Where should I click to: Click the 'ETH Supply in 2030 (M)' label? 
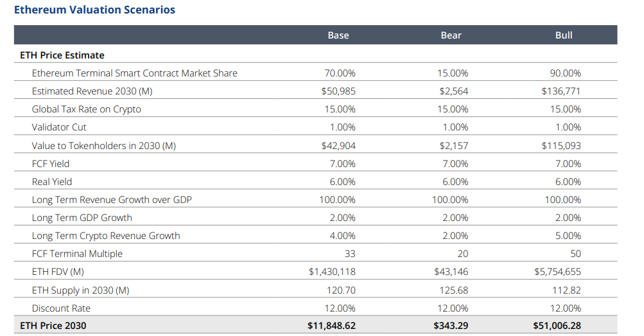pyautogui.click(x=80, y=290)
